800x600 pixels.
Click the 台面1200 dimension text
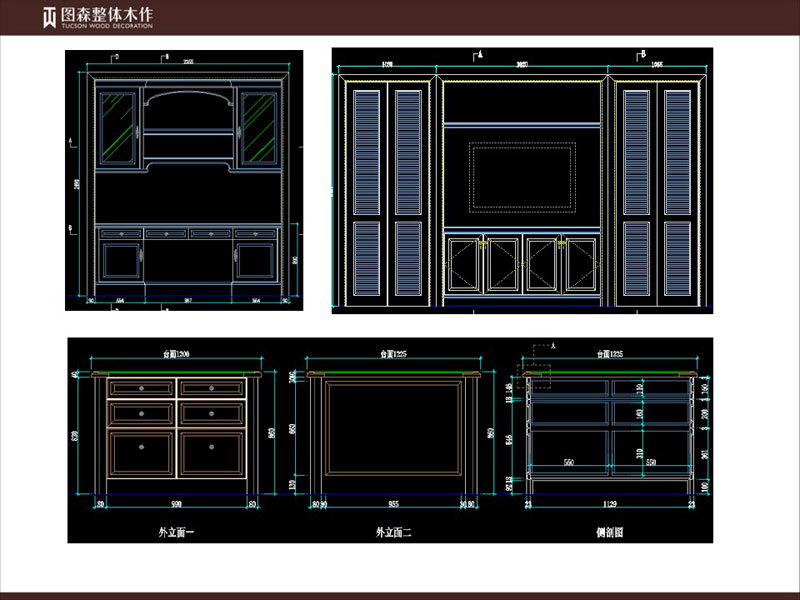(177, 354)
